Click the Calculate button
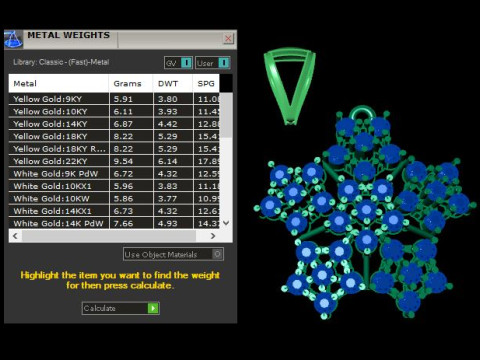 pos(121,308)
